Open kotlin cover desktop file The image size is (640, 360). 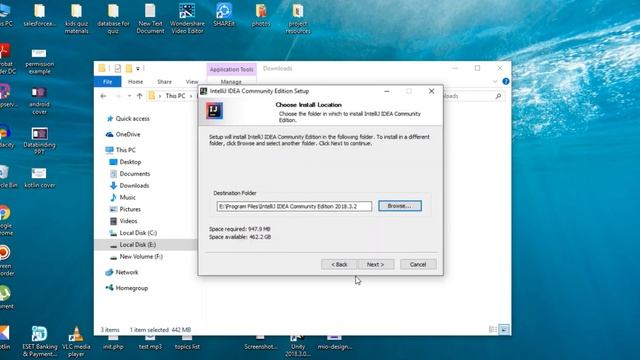(x=39, y=178)
